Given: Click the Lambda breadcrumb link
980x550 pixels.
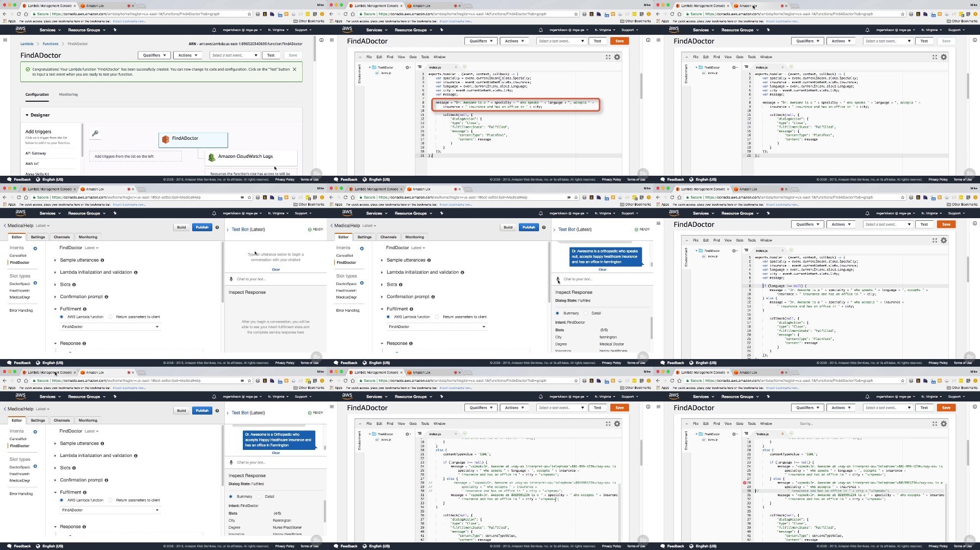Looking at the screenshot, I should pos(27,44).
